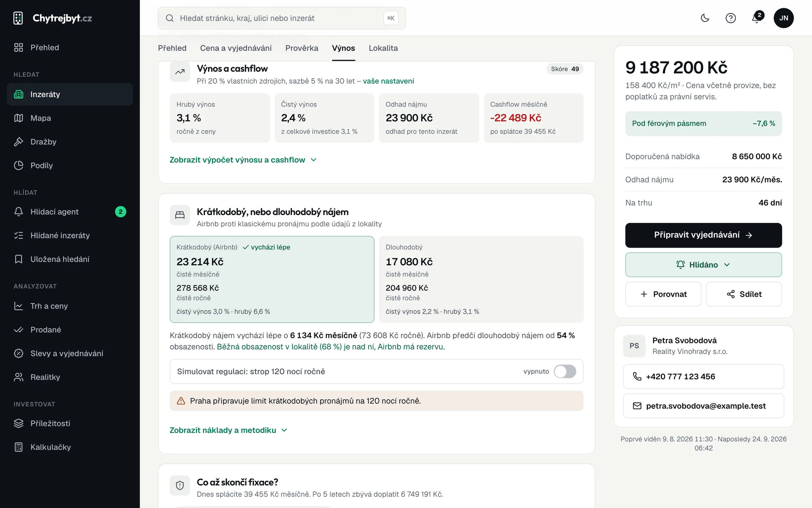Switch to Prověrka tab

(x=302, y=48)
